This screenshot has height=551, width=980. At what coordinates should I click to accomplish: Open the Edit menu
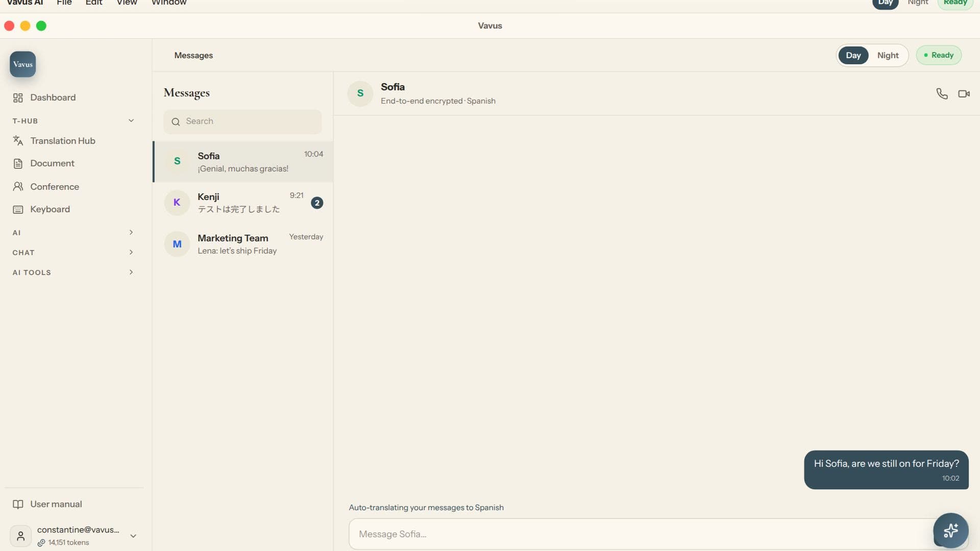coord(94,3)
